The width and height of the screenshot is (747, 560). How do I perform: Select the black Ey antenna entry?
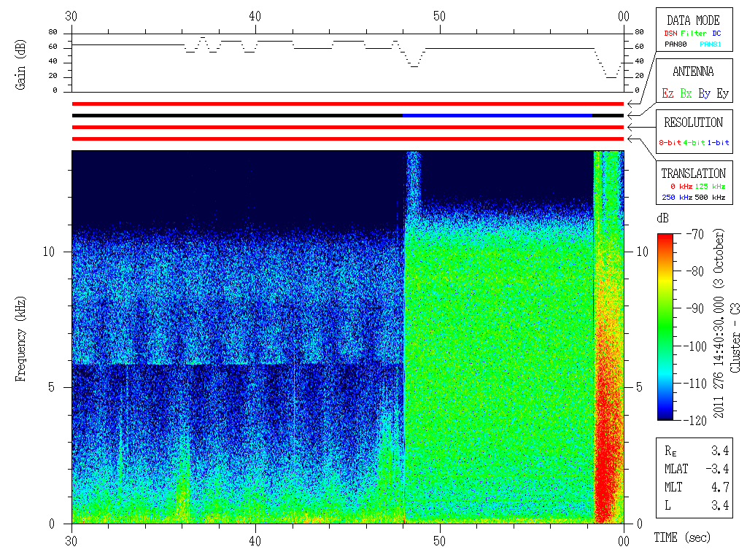click(x=722, y=93)
